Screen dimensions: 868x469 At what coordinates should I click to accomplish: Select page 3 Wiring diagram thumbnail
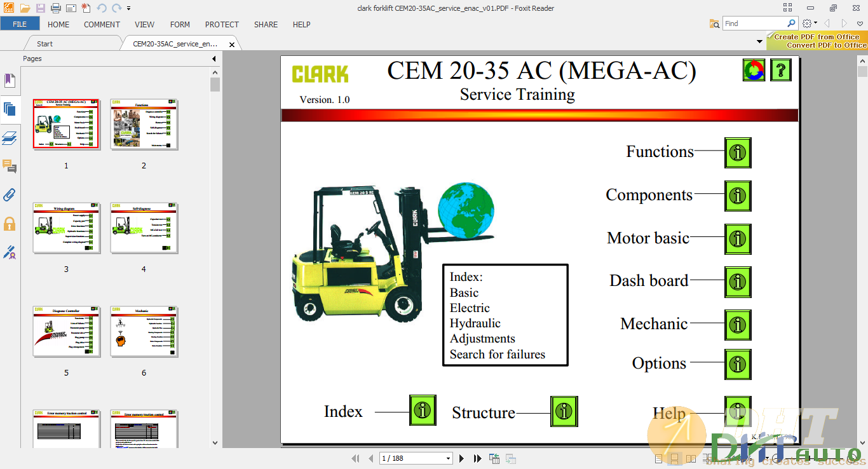point(66,228)
